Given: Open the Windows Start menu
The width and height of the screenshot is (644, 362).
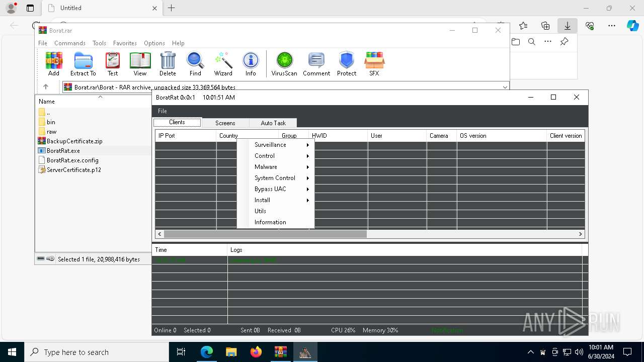Looking at the screenshot, I should tap(12, 352).
